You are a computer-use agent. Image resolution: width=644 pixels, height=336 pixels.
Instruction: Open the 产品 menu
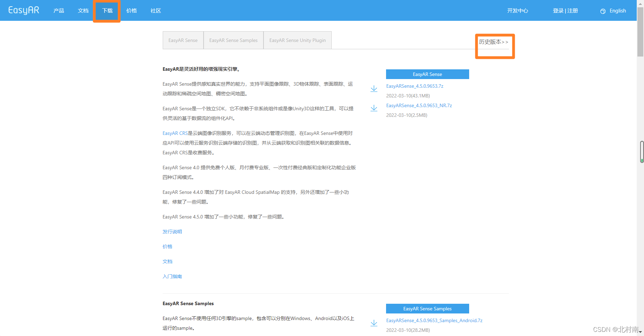tap(59, 11)
